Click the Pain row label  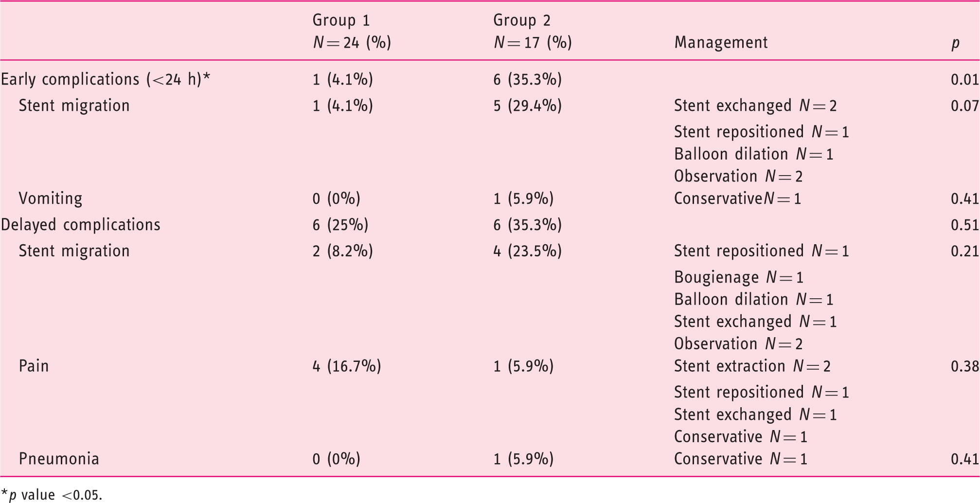[34, 366]
